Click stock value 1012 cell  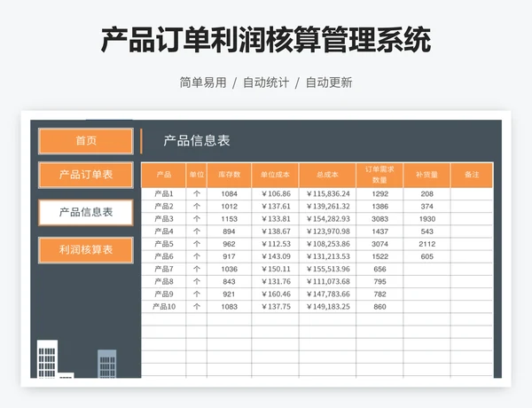click(230, 207)
